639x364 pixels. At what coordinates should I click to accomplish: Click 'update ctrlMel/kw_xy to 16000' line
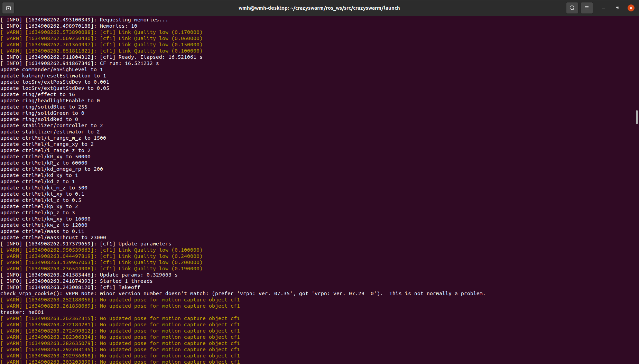coord(45,219)
